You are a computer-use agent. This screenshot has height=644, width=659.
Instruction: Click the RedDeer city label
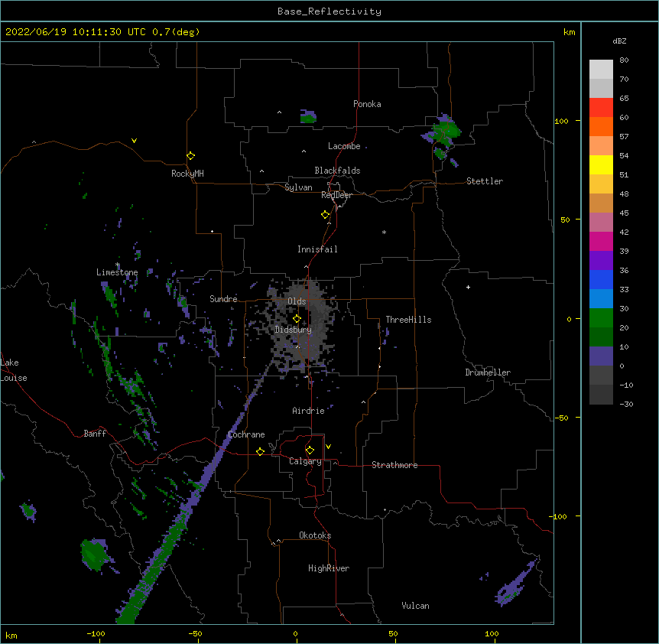pos(336,195)
